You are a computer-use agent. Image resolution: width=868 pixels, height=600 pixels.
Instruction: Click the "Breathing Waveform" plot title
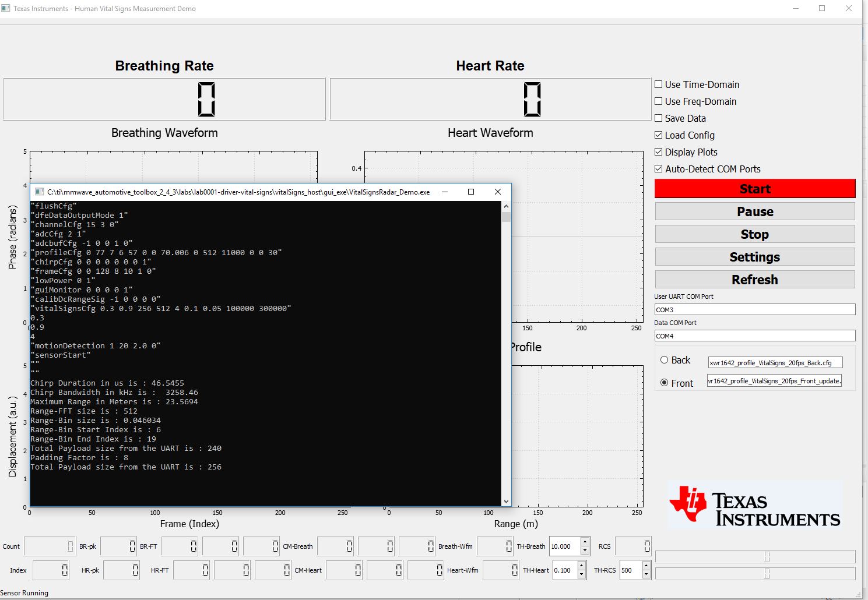pyautogui.click(x=164, y=133)
